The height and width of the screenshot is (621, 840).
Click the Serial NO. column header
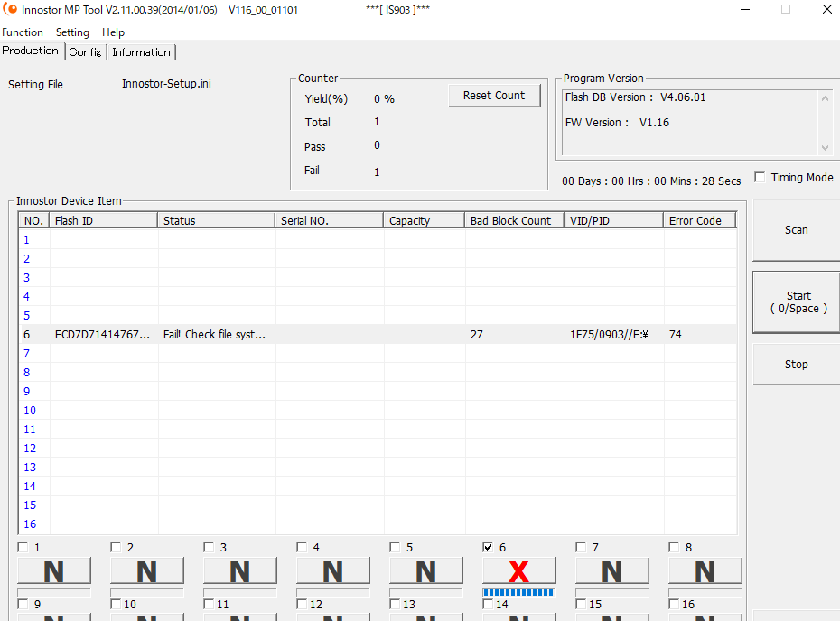[330, 220]
